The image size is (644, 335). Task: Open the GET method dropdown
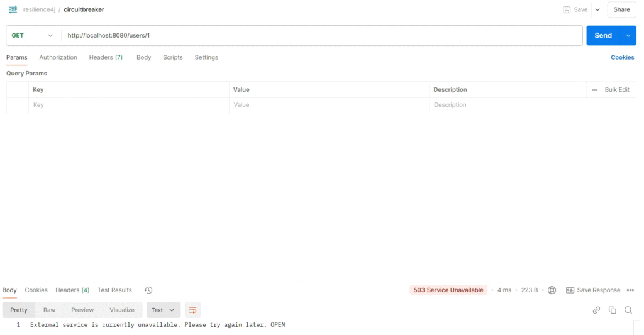point(33,36)
